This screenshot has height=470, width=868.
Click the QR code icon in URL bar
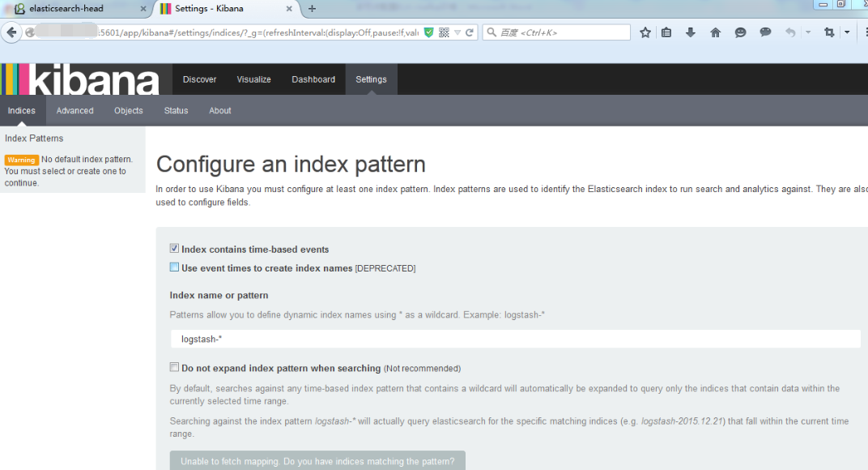pyautogui.click(x=444, y=32)
